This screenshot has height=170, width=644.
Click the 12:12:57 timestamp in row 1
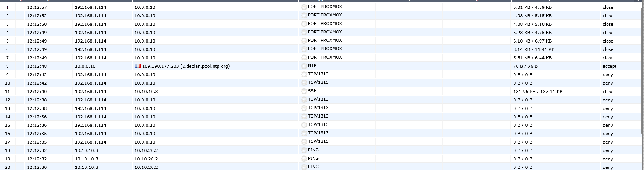tap(37, 7)
